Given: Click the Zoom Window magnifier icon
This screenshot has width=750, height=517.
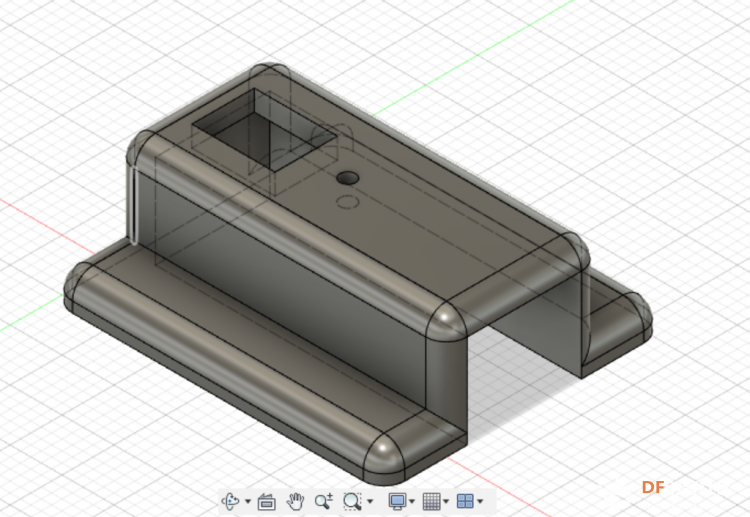Looking at the screenshot, I should 353,501.
